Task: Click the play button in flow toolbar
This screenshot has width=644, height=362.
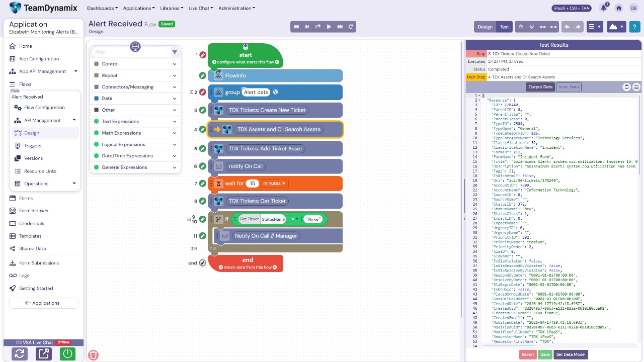Action: coord(329,27)
